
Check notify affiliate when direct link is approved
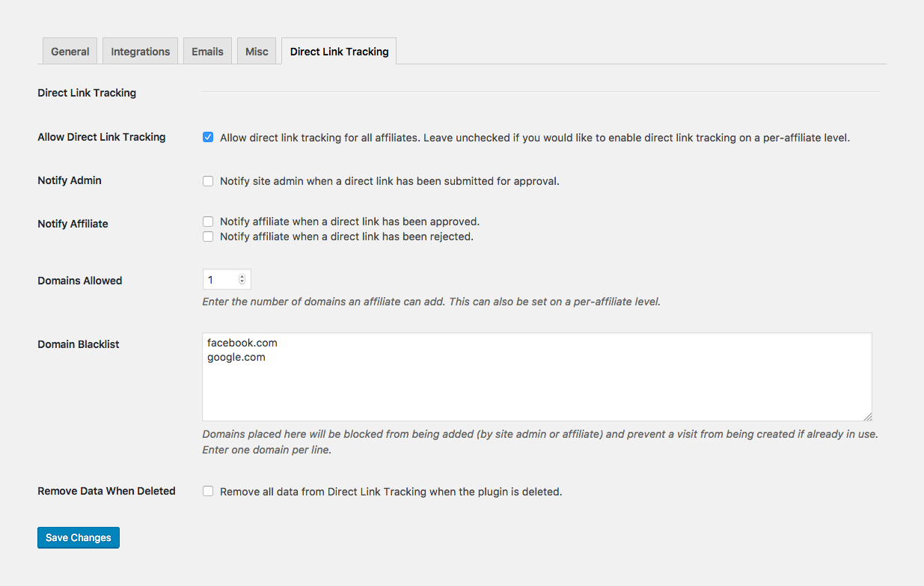(x=207, y=222)
